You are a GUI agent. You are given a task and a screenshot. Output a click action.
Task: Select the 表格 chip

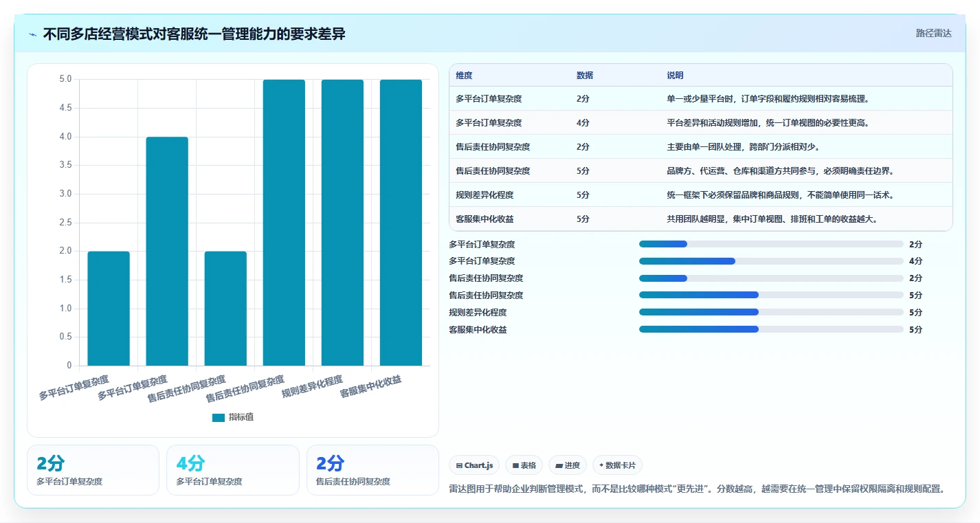524,465
